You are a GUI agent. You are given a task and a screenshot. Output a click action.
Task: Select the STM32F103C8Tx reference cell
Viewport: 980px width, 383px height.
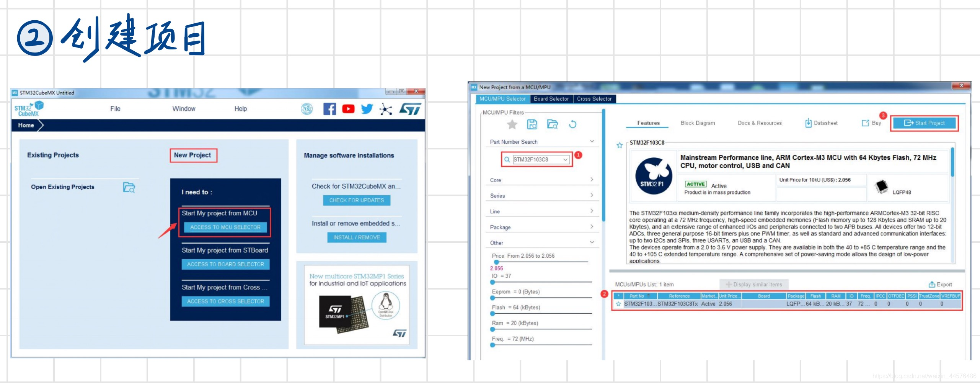678,304
